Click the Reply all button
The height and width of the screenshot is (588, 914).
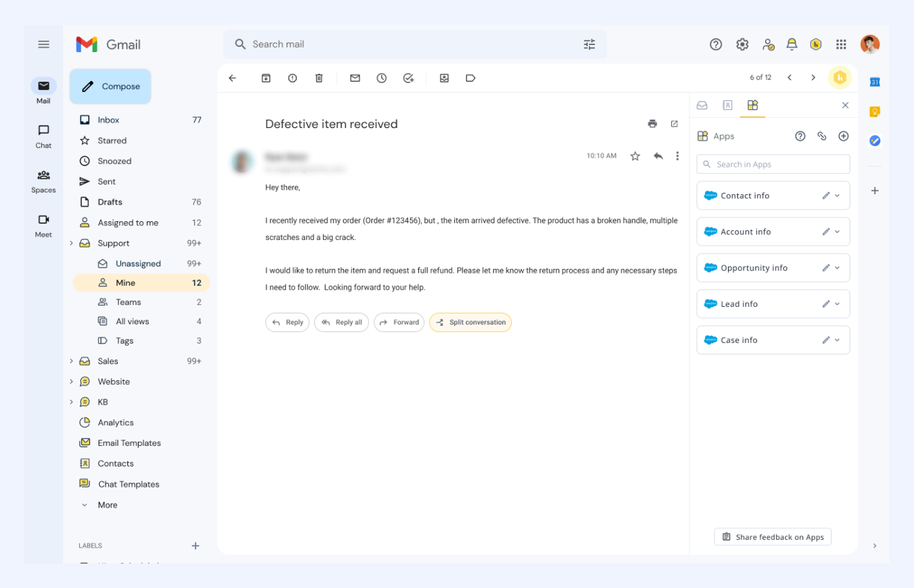[x=342, y=322]
